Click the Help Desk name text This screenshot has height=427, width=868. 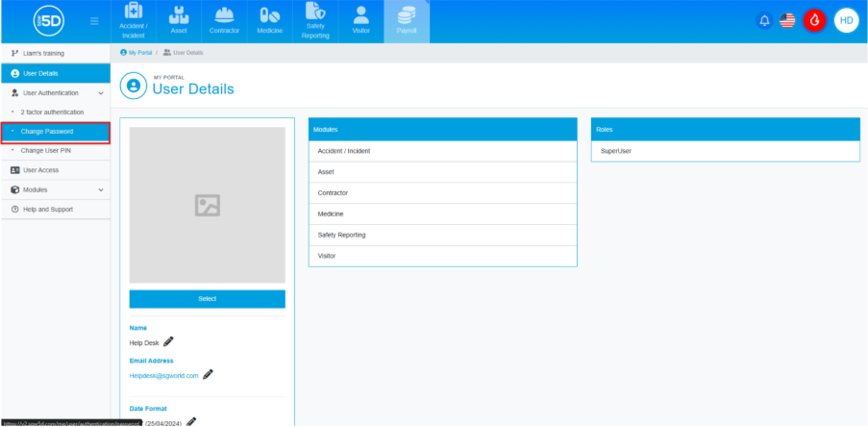[144, 343]
